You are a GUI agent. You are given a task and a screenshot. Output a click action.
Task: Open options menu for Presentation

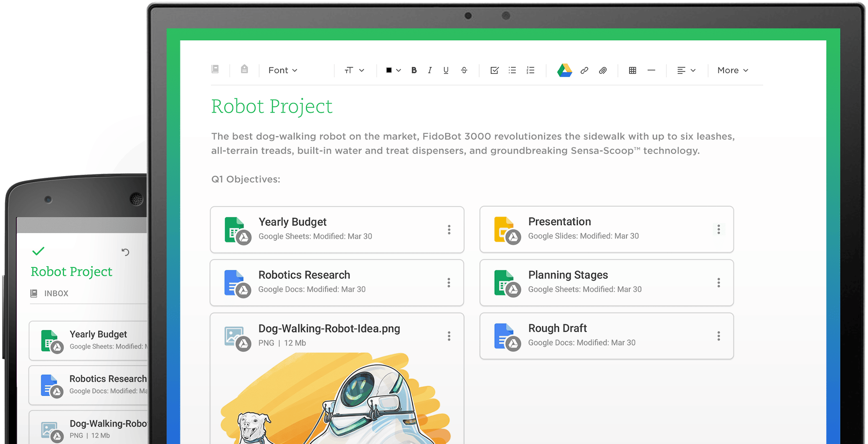(718, 229)
